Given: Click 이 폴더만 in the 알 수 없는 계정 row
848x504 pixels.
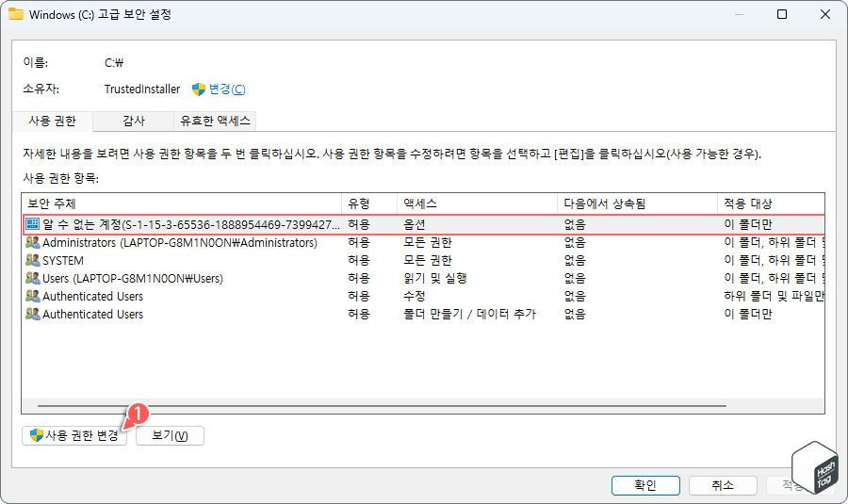Looking at the screenshot, I should tap(748, 224).
